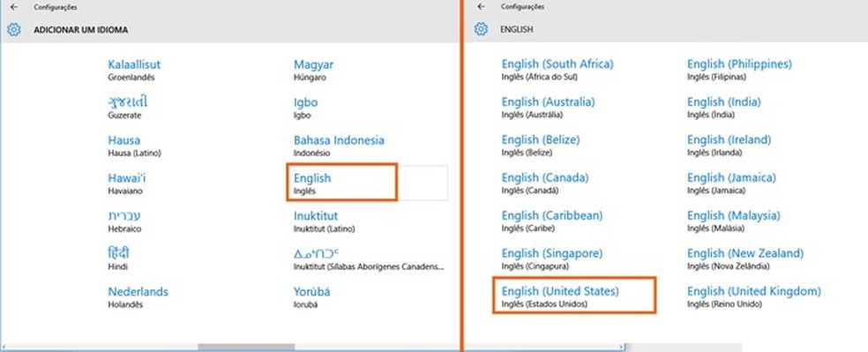This screenshot has height=352, width=868.
Task: Select English (Australia)
Action: coord(548,108)
